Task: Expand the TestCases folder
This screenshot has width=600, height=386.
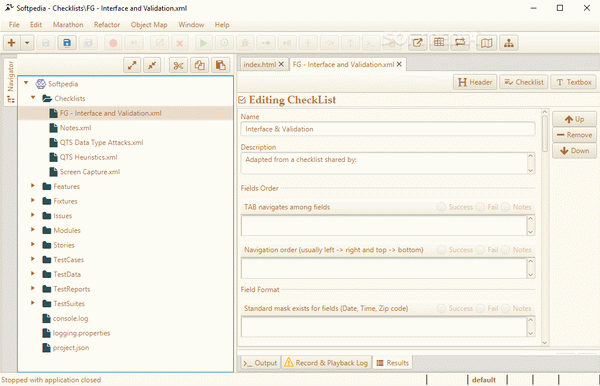Action: (x=33, y=259)
